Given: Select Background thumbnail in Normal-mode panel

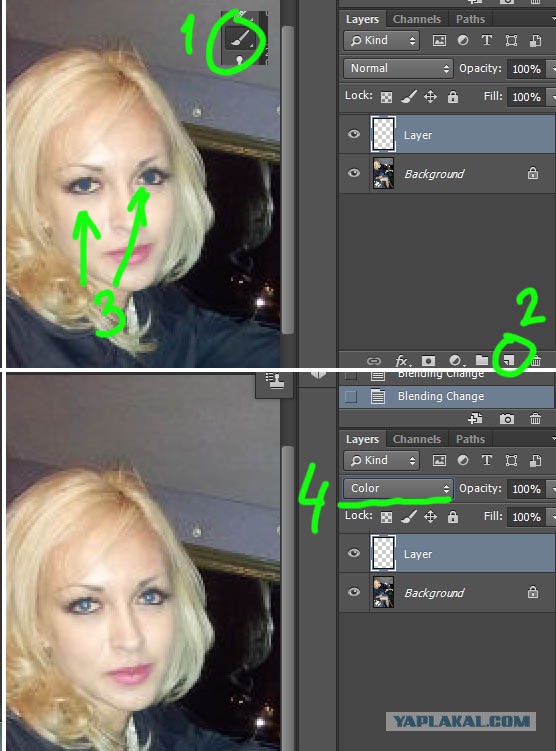Looking at the screenshot, I should [383, 173].
